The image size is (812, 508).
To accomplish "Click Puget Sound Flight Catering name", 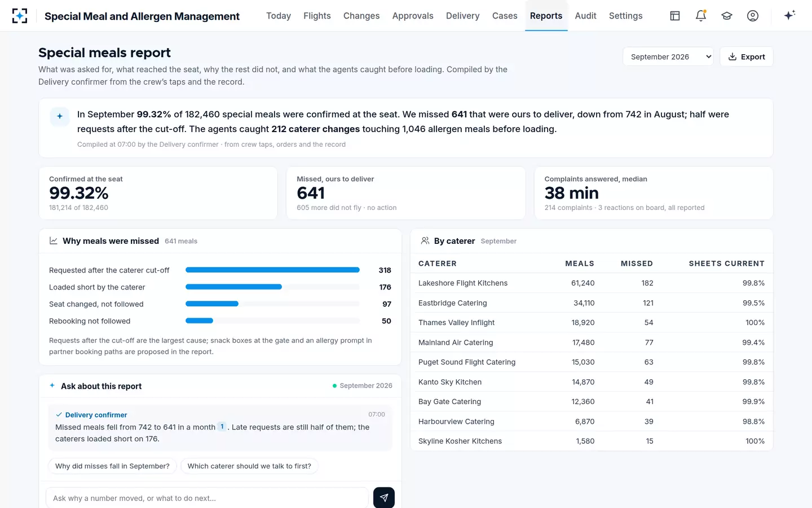I will pyautogui.click(x=467, y=362).
